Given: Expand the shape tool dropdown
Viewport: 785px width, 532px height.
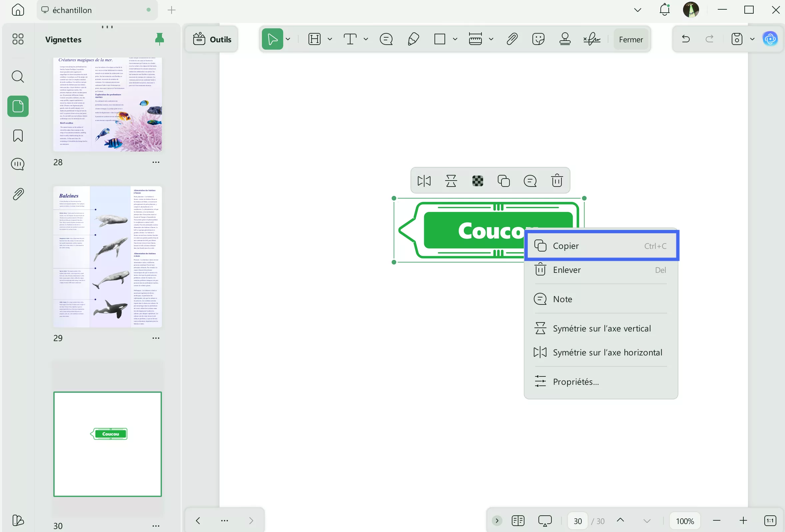Looking at the screenshot, I should pyautogui.click(x=455, y=39).
